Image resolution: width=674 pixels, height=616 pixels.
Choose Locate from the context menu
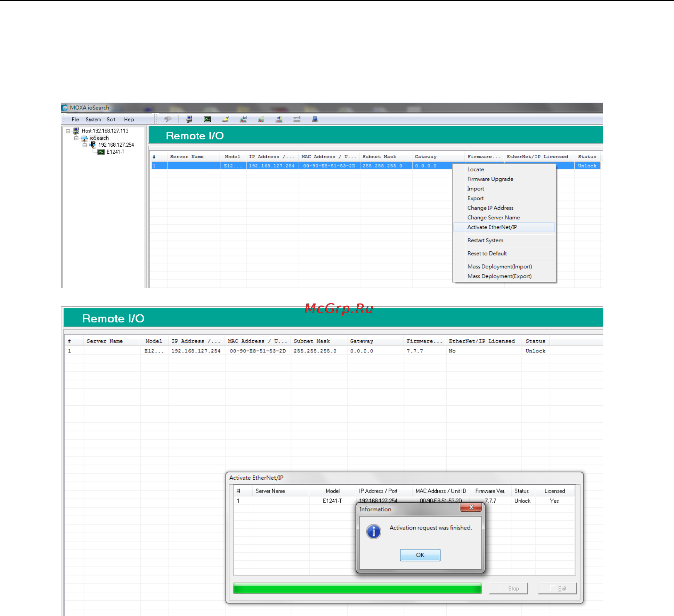504,169
